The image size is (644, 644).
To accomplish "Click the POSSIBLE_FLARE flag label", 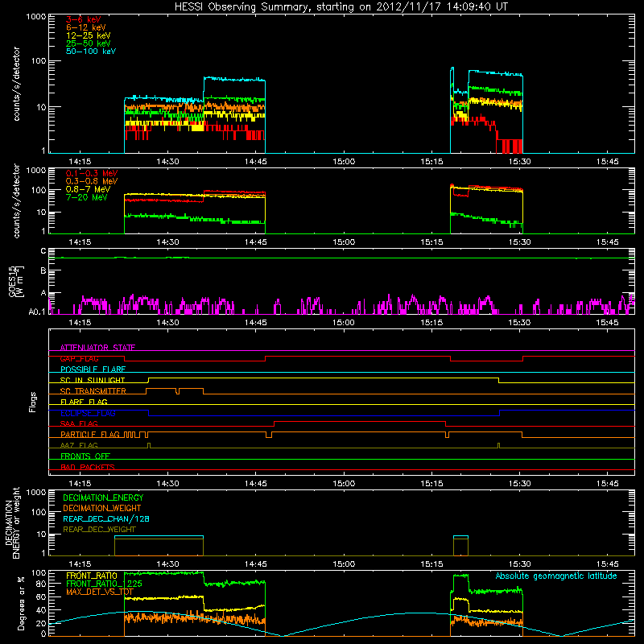I will point(93,369).
